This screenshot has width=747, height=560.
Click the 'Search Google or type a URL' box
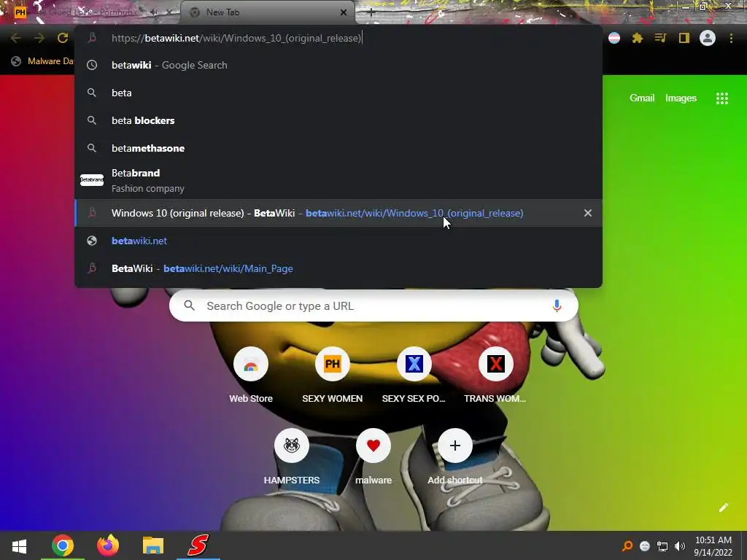373,306
